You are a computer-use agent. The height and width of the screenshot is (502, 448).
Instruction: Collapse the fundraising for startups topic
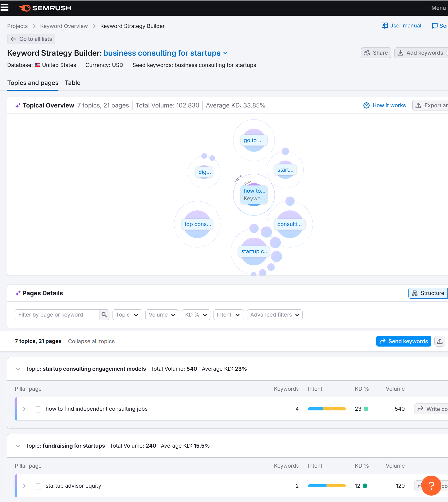[18, 446]
